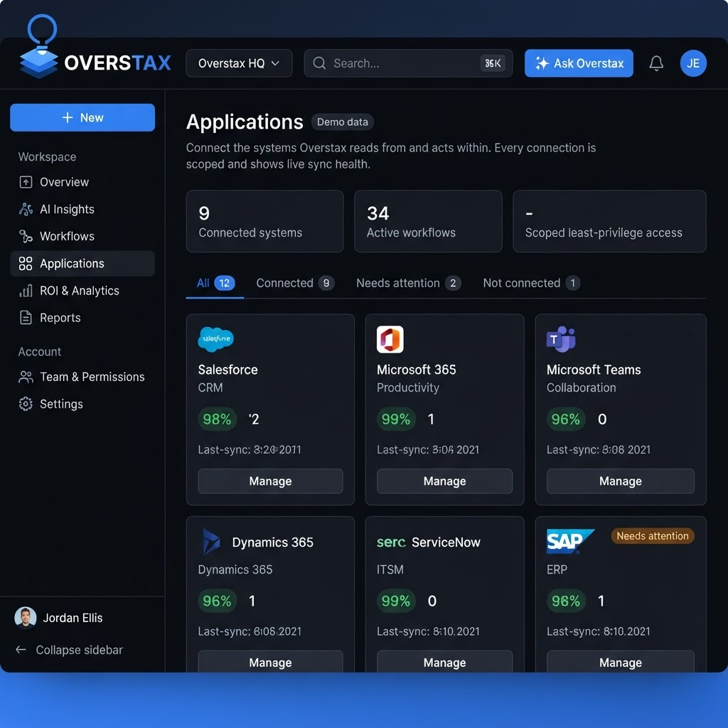Click the New button
The height and width of the screenshot is (728, 728).
[82, 117]
